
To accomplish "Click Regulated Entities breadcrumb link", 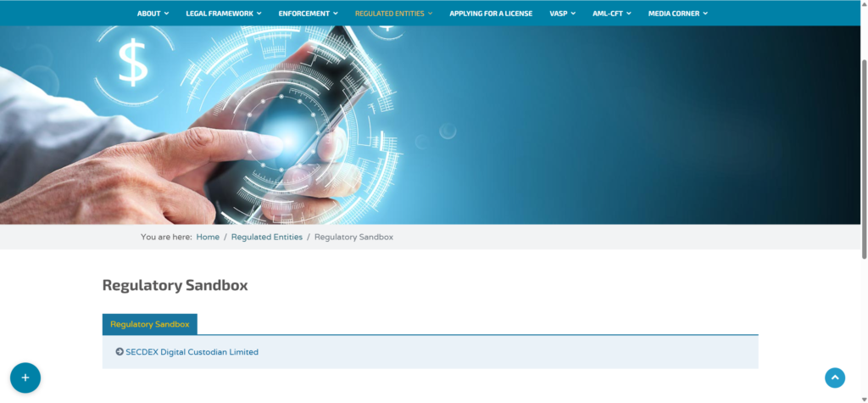I will (x=266, y=237).
